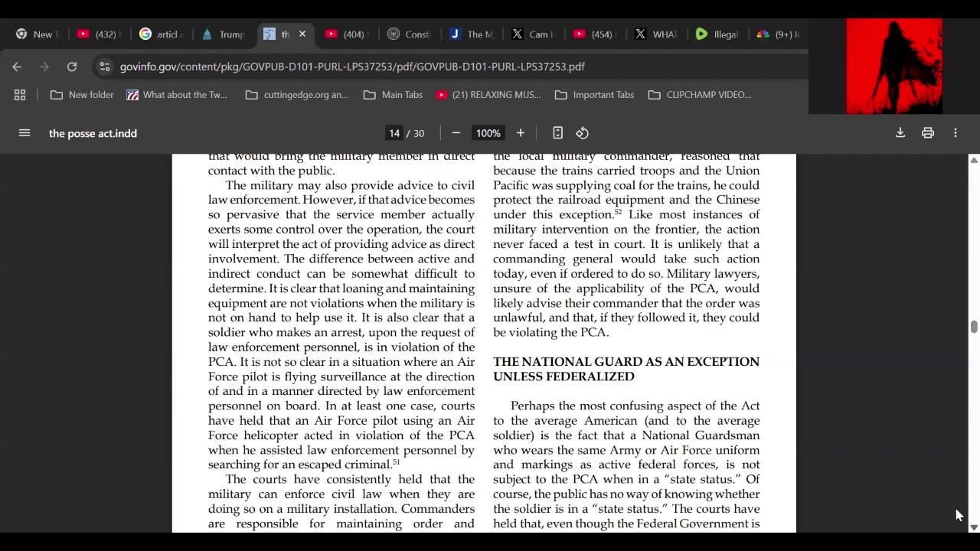Switch to the YouTube (454) tab
Screen dimensions: 980x551
point(595,34)
